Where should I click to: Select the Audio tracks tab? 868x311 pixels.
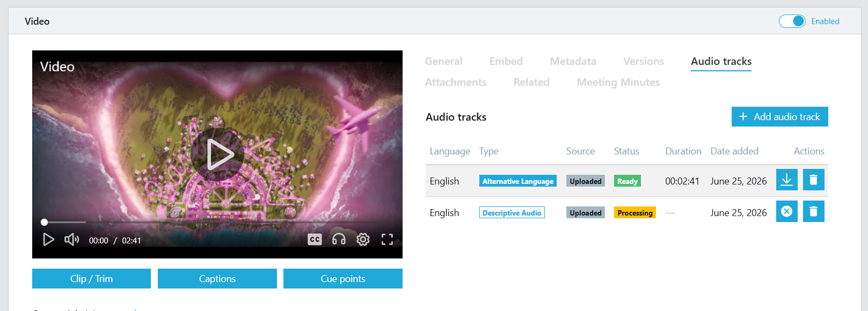[721, 61]
